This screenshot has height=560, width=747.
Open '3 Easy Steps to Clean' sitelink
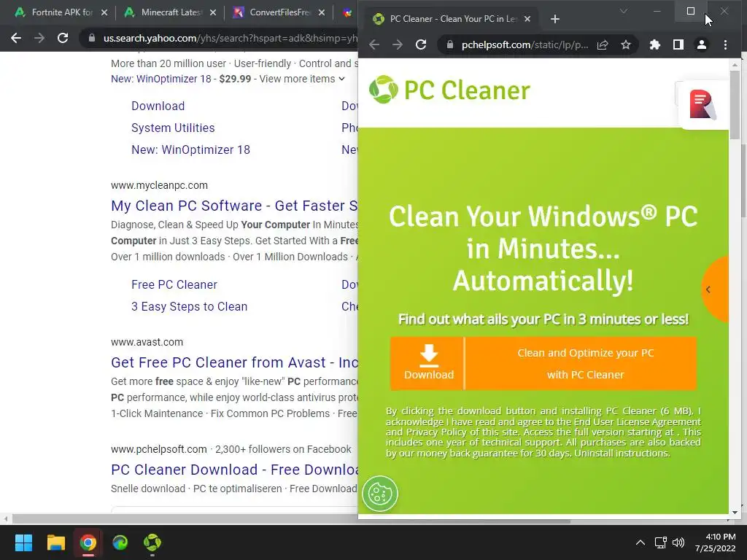tap(189, 306)
